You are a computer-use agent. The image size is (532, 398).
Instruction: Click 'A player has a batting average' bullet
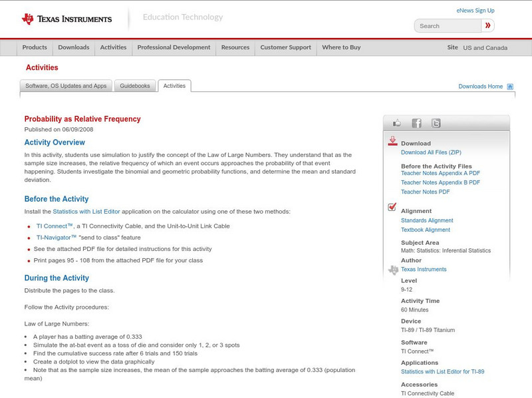[88, 337]
